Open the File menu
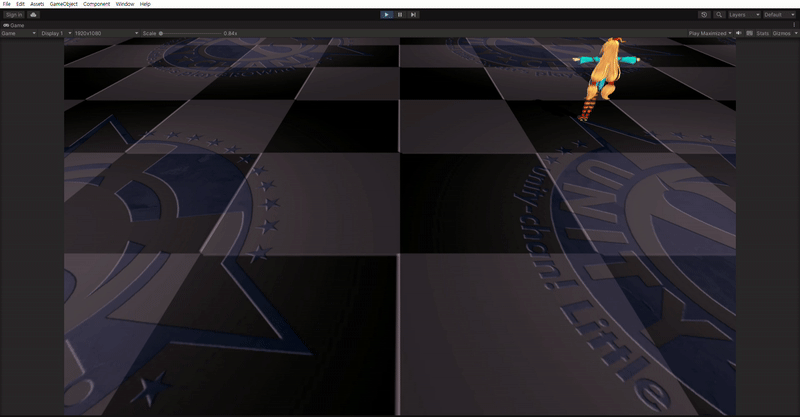Image resolution: width=800 pixels, height=417 pixels. coord(7,4)
